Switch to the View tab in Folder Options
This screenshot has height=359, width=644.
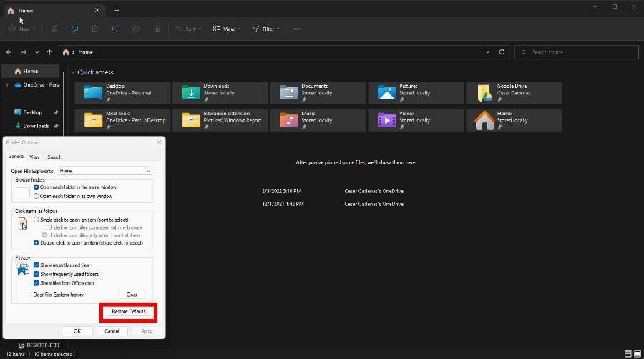tap(34, 157)
